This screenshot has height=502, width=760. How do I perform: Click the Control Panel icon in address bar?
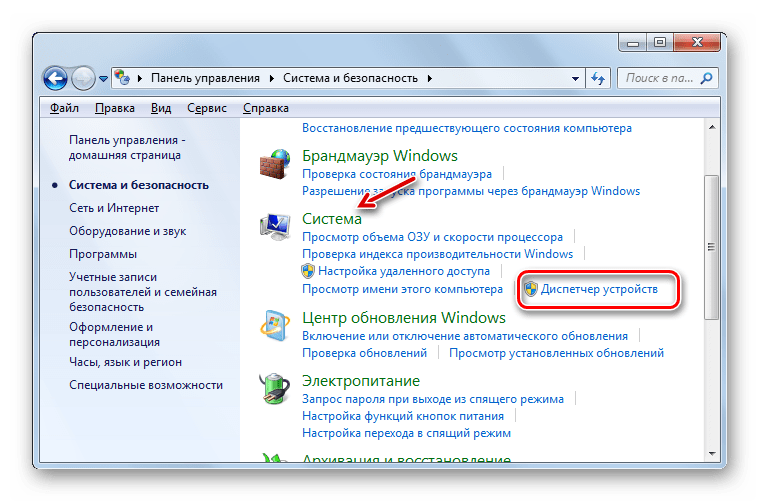(122, 78)
